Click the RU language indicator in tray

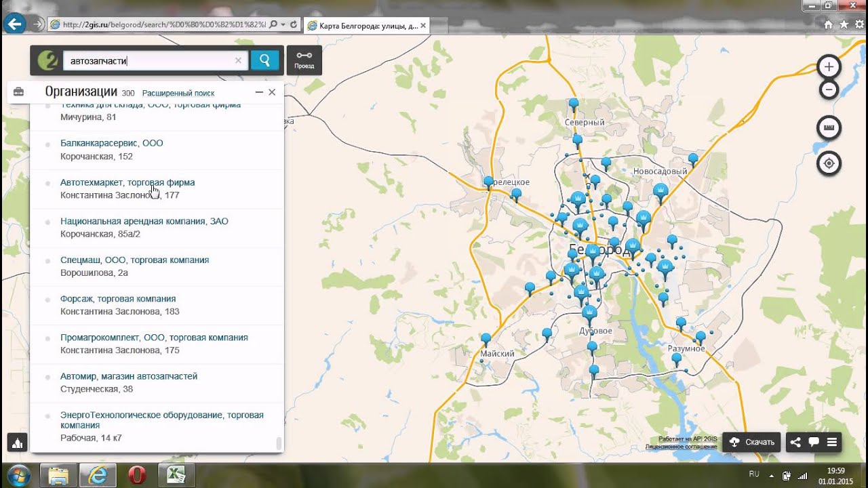pos(754,474)
